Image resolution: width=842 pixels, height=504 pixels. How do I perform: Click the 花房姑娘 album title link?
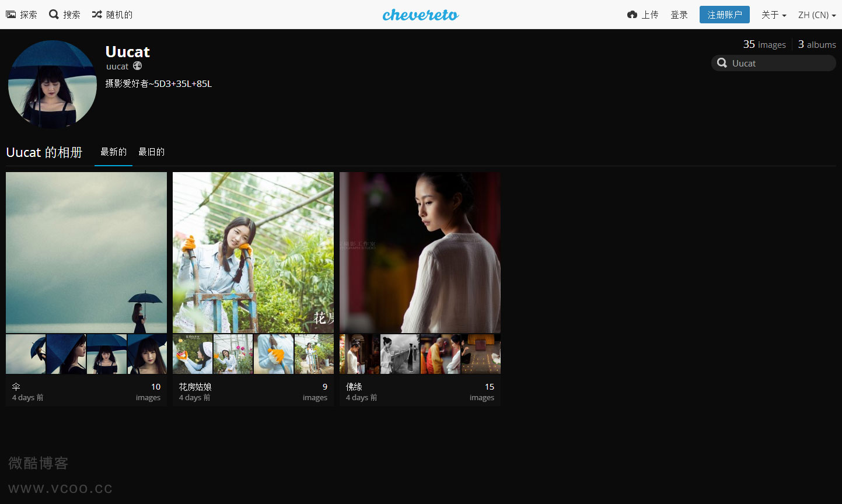(195, 387)
